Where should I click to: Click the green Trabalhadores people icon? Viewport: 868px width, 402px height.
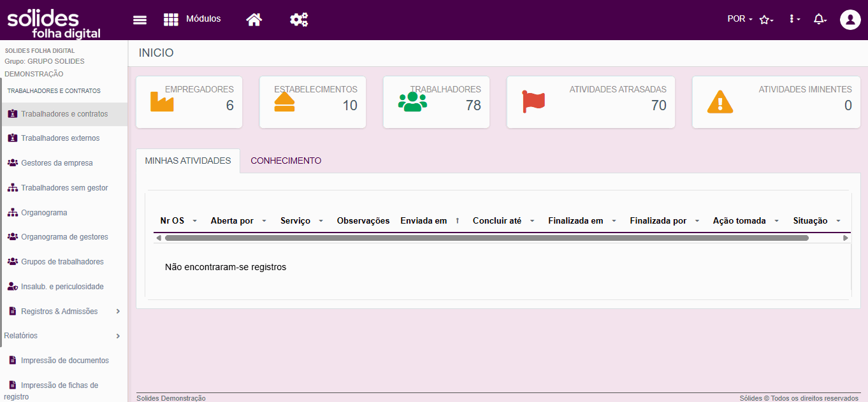coord(412,102)
